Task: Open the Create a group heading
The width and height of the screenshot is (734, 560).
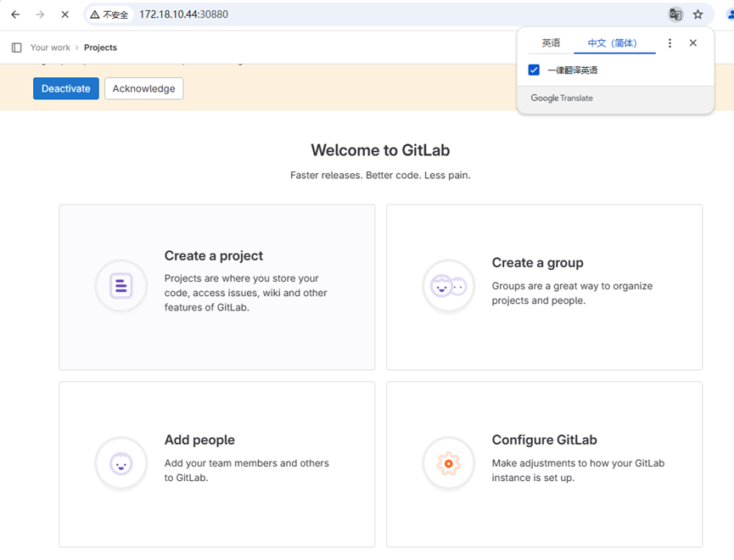Action: [x=537, y=263]
